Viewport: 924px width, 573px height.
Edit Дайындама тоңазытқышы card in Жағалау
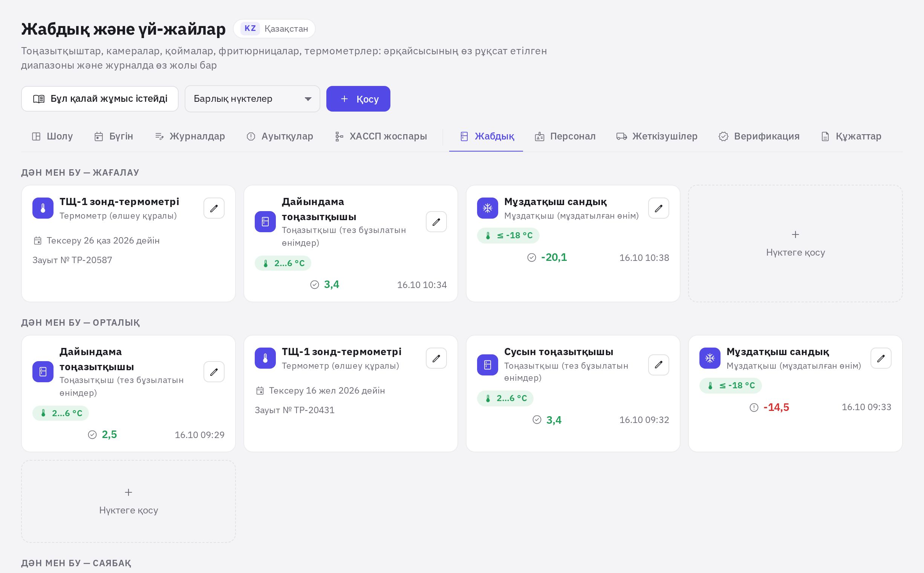(436, 222)
